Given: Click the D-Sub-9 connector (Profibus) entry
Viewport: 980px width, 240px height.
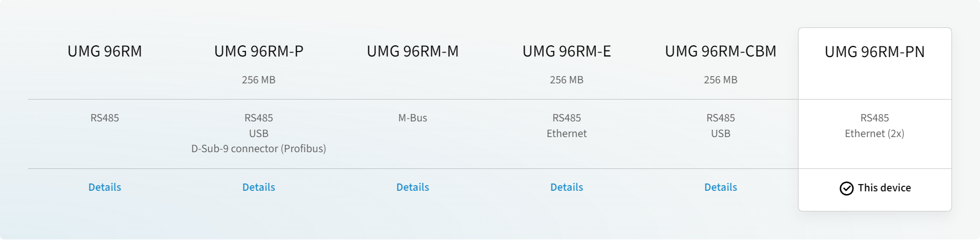Looking at the screenshot, I should pos(259,149).
